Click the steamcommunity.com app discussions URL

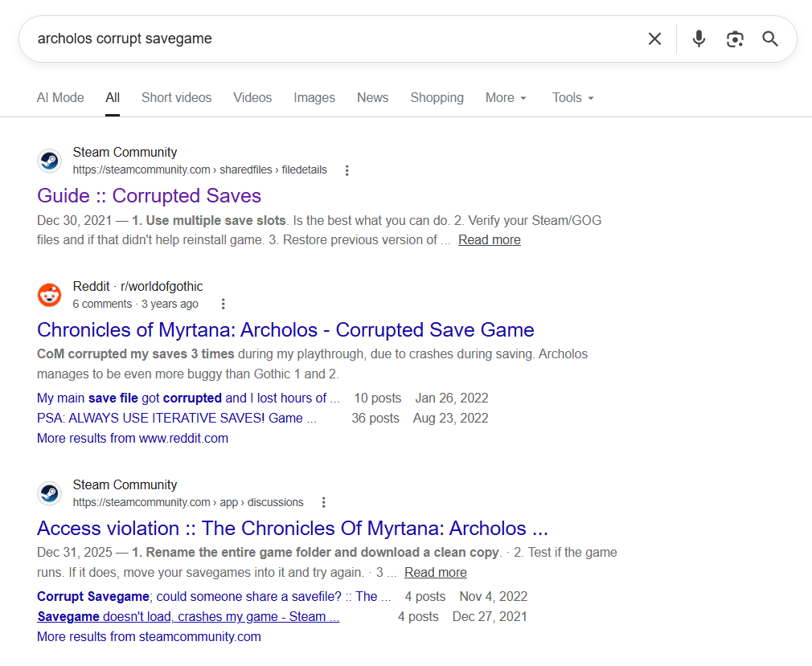188,502
